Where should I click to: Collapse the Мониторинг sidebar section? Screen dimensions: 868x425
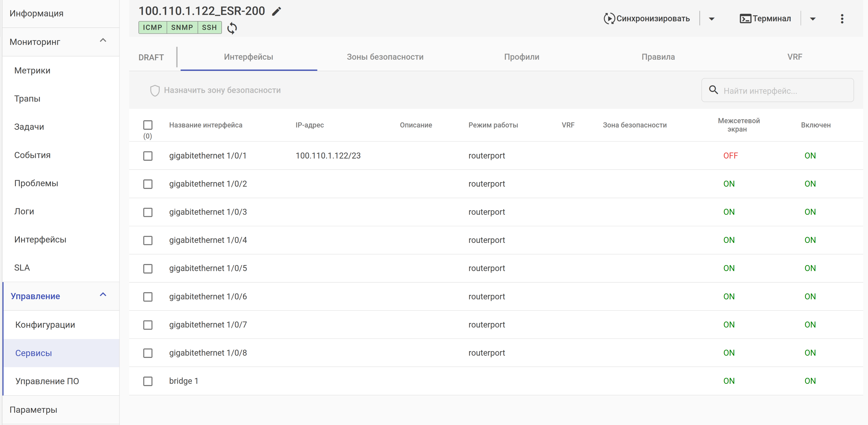tap(103, 41)
